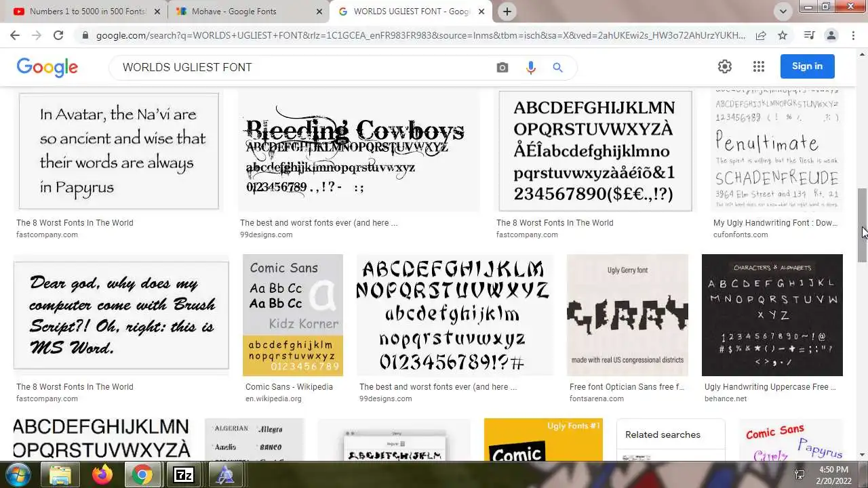Launch Firefox from the taskbar

[x=102, y=475]
